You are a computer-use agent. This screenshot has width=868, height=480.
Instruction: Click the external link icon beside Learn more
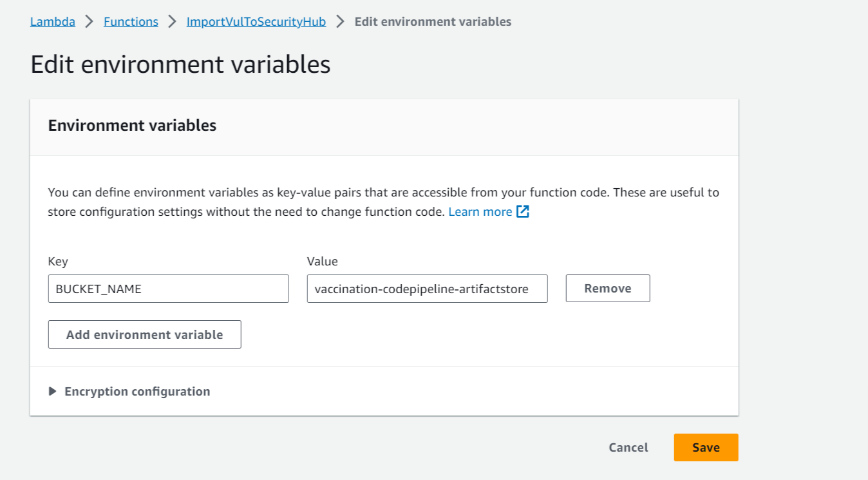click(x=523, y=211)
